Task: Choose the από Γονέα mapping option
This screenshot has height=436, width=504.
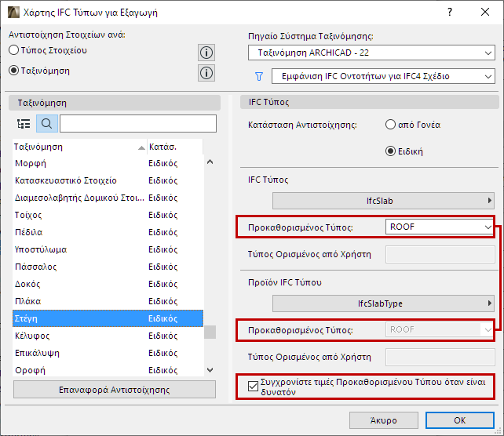Action: (x=390, y=125)
